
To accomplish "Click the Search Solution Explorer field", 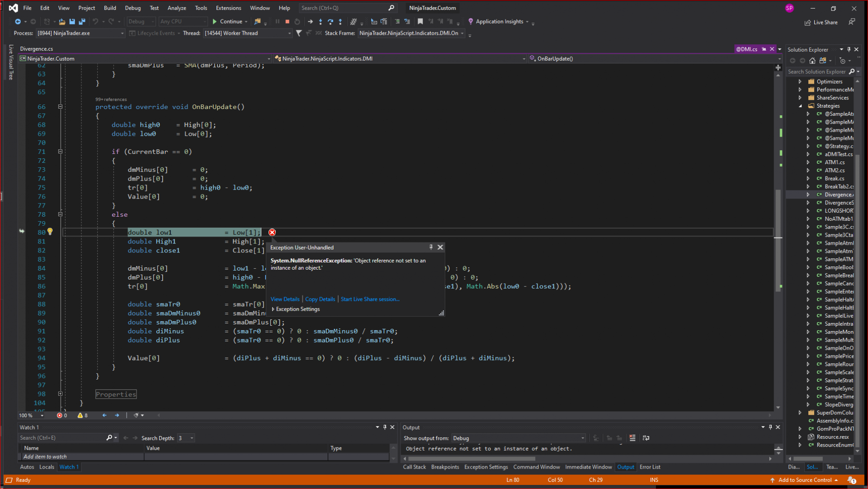I will [816, 72].
